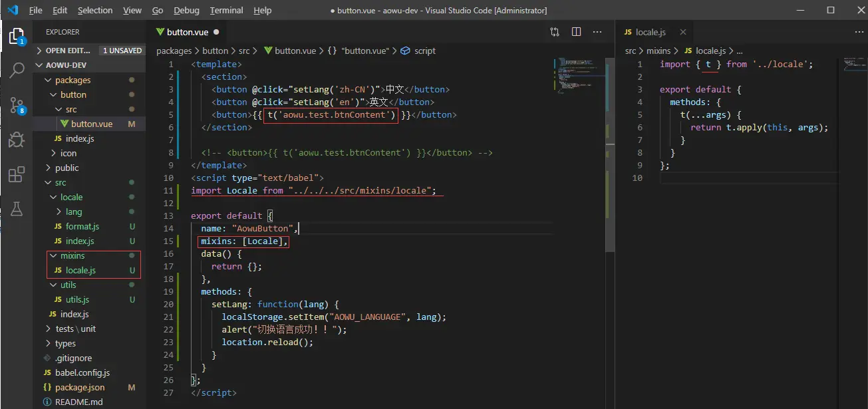868x409 pixels.
Task: Collapse the packages folder
Action: (72, 80)
